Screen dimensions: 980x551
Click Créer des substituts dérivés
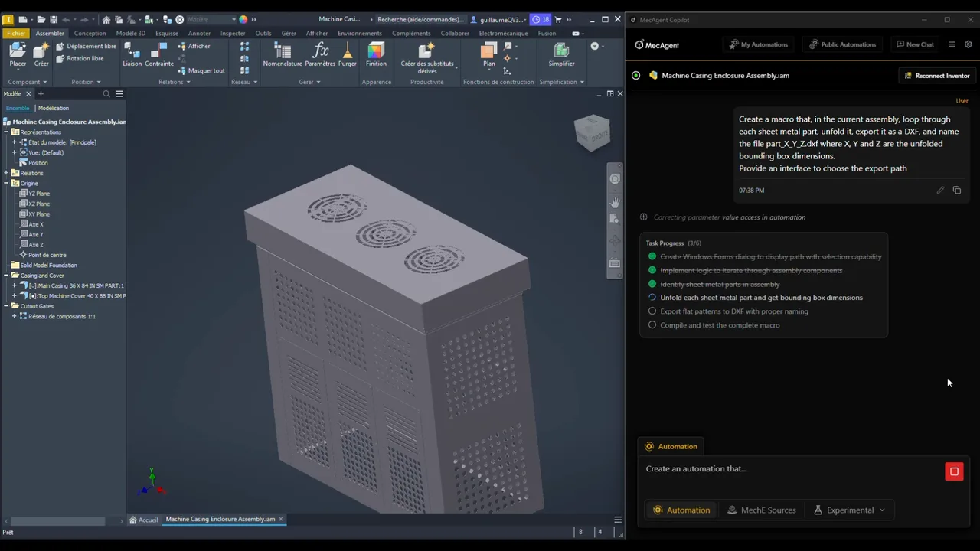click(x=427, y=57)
